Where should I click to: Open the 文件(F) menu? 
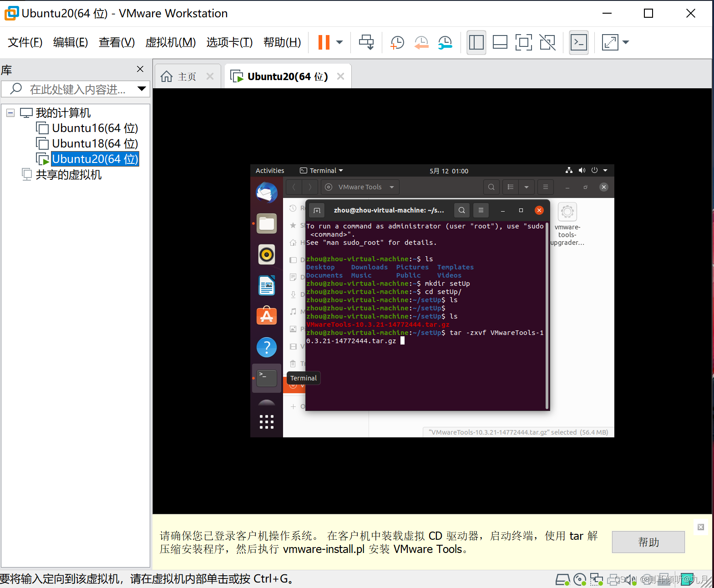click(x=25, y=42)
